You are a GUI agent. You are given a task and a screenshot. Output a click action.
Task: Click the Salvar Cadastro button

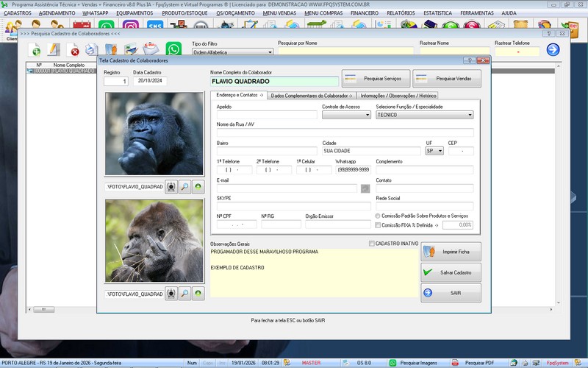(451, 272)
